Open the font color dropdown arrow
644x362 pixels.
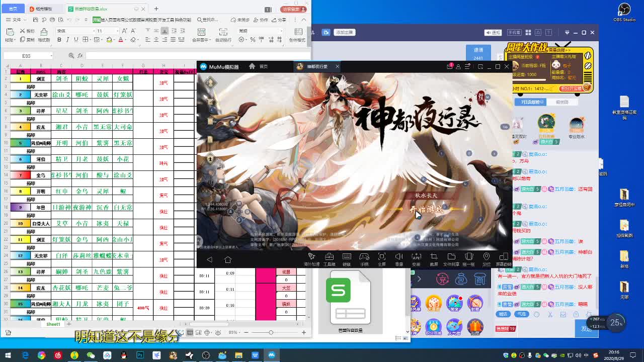pyautogui.click(x=125, y=40)
